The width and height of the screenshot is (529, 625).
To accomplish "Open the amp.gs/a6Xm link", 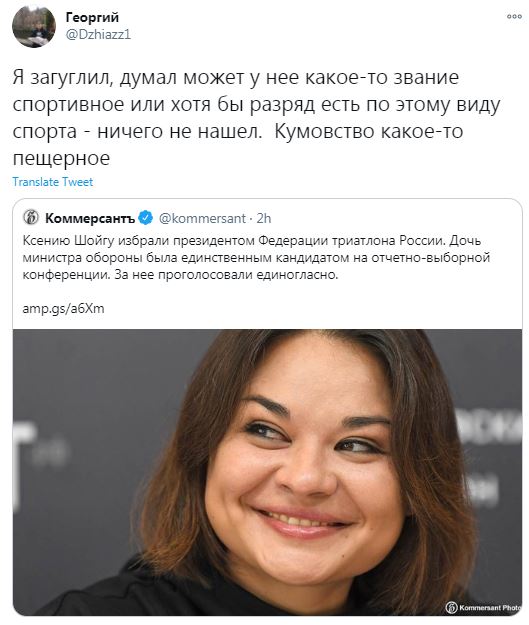I will (63, 309).
